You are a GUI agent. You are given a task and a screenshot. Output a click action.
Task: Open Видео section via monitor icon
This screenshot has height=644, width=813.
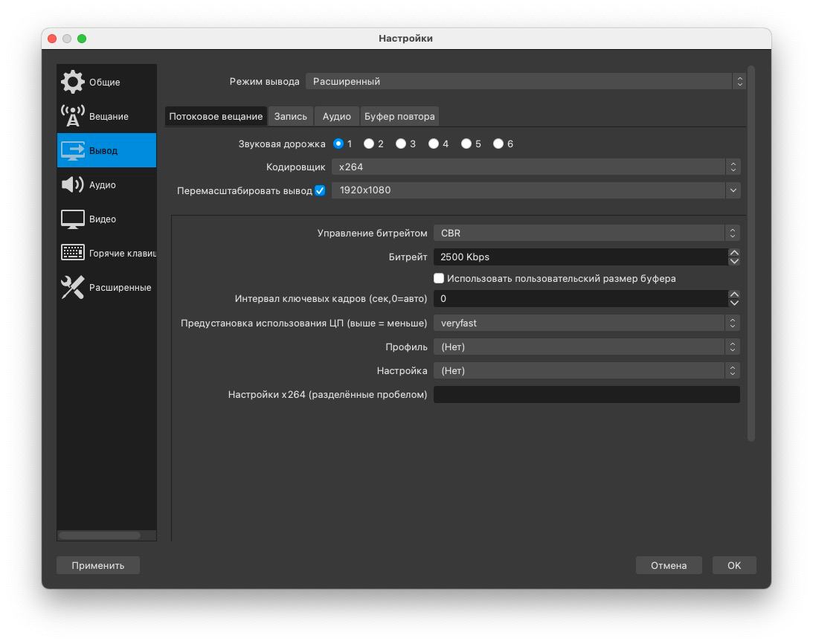tap(73, 219)
